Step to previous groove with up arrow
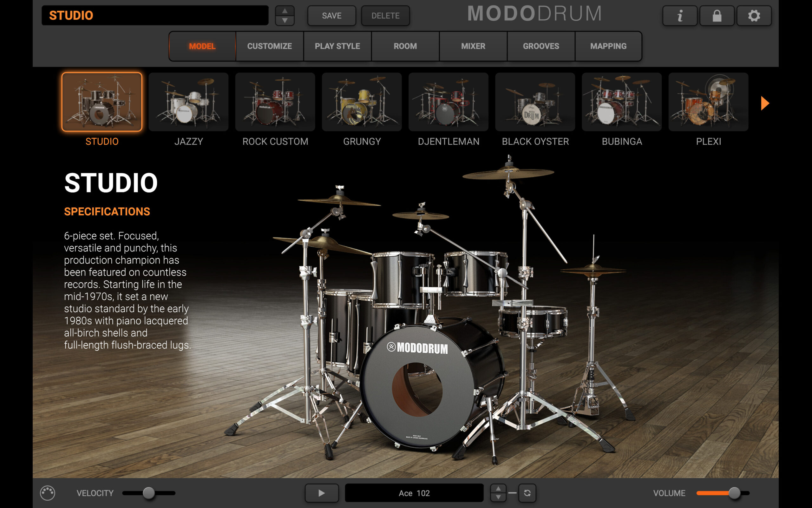 [498, 489]
